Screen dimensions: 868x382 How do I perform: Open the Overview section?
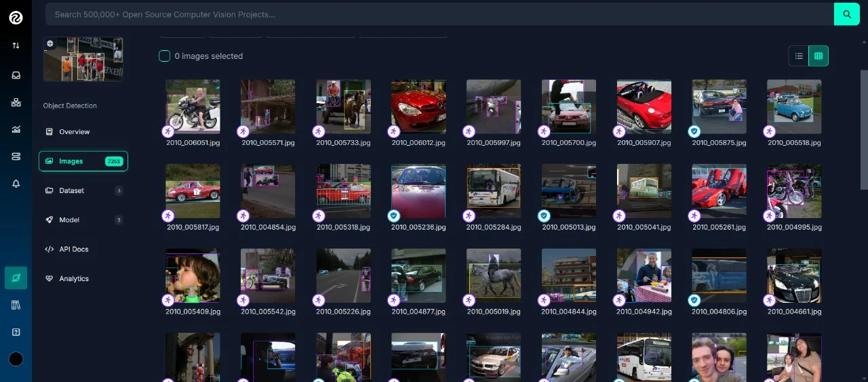pyautogui.click(x=75, y=132)
